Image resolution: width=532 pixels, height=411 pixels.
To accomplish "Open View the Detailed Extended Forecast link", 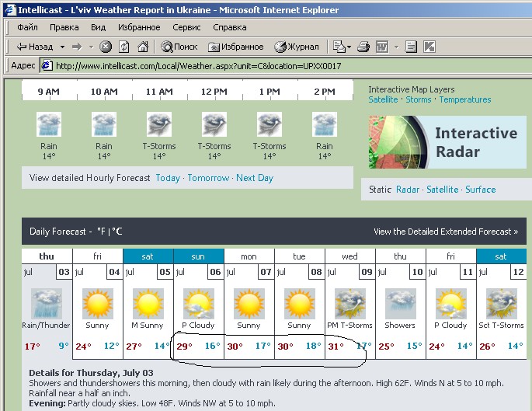I will click(446, 232).
